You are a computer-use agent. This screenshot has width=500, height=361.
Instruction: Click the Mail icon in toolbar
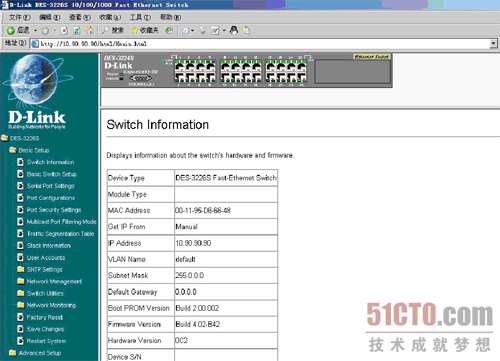(186, 31)
